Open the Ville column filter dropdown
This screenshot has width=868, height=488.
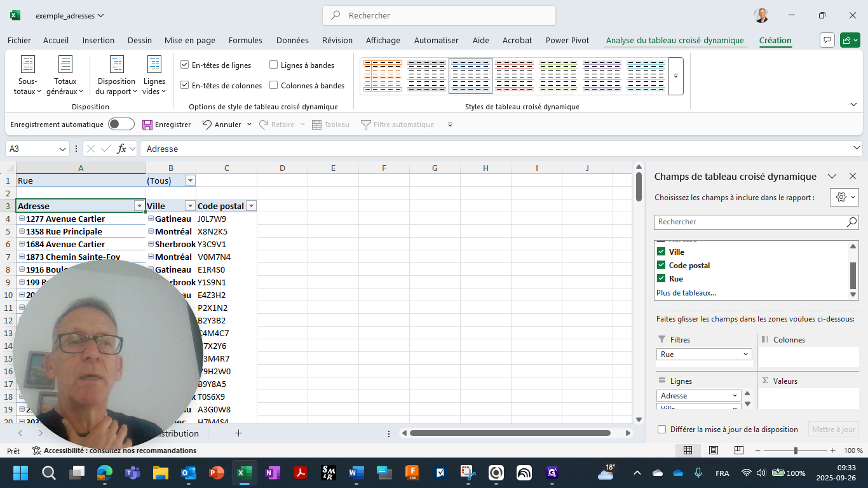(x=189, y=205)
